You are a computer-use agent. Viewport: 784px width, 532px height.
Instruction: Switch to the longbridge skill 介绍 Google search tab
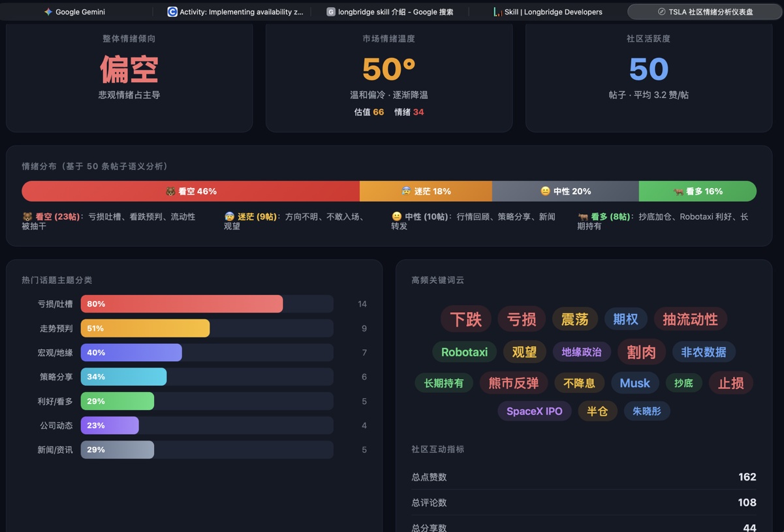coord(390,12)
